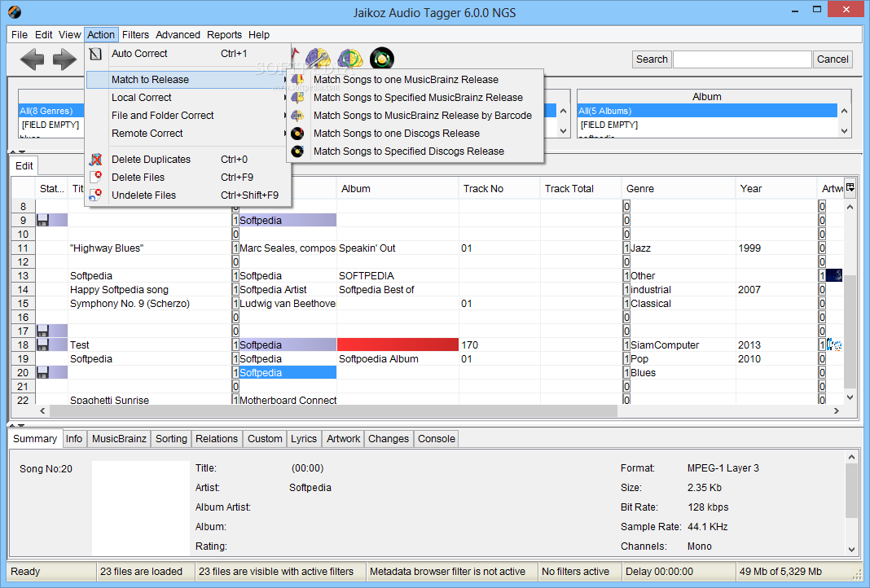Viewport: 870px width, 588px height.
Task: Click the Match to Release submenu entry
Action: pyautogui.click(x=187, y=79)
